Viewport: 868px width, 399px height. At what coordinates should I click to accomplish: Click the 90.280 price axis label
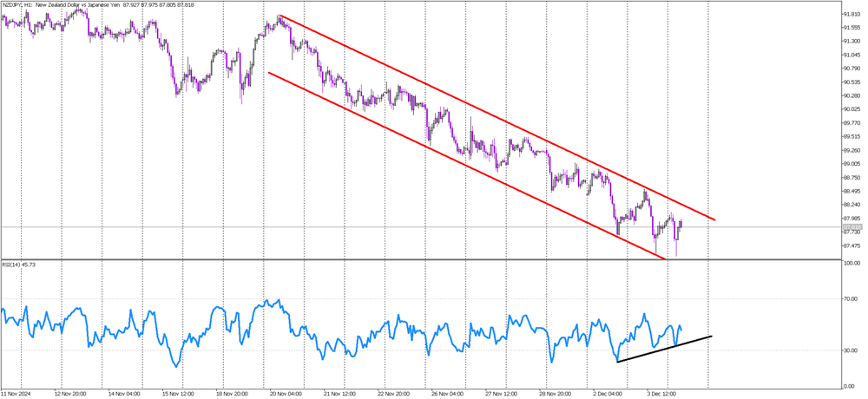(851, 95)
